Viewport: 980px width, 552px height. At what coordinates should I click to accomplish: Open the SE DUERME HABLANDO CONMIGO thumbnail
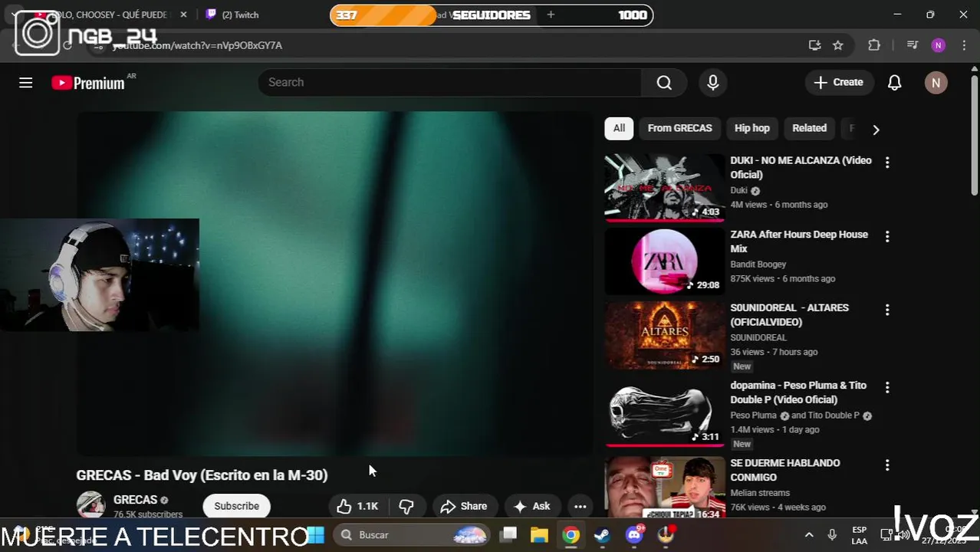point(664,488)
